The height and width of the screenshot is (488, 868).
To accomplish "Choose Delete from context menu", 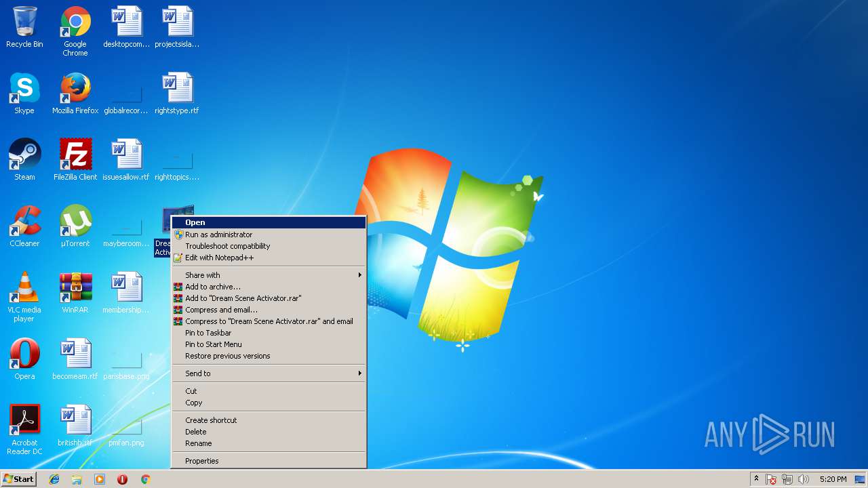I will pos(269,432).
